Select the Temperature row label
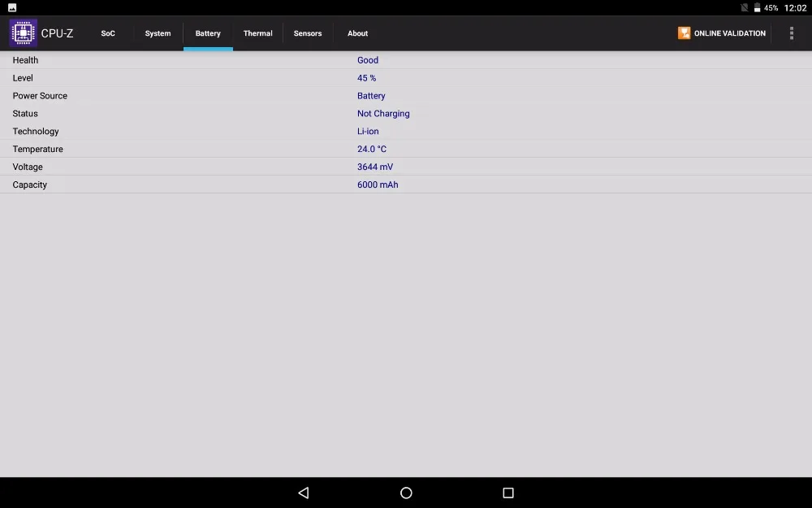Viewport: 812px width, 508px height. [x=38, y=150]
